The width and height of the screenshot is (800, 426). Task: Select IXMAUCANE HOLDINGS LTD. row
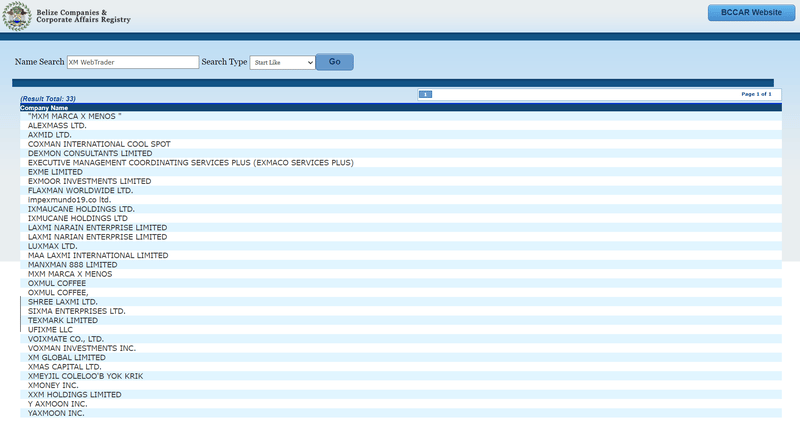click(401, 209)
